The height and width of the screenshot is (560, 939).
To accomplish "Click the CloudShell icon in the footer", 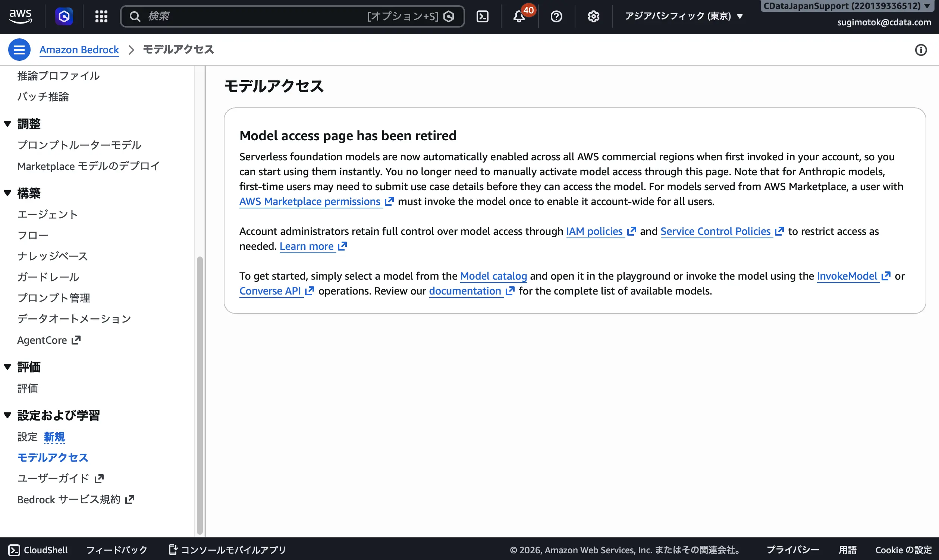I will tap(14, 550).
